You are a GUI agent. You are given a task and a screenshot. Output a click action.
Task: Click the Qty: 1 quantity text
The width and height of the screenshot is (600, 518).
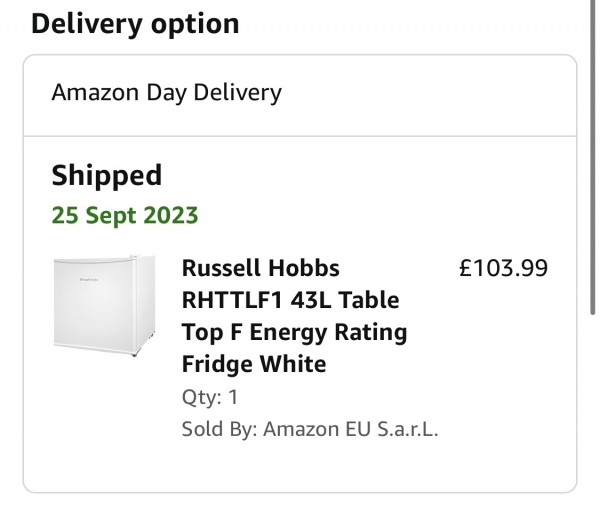[210, 397]
